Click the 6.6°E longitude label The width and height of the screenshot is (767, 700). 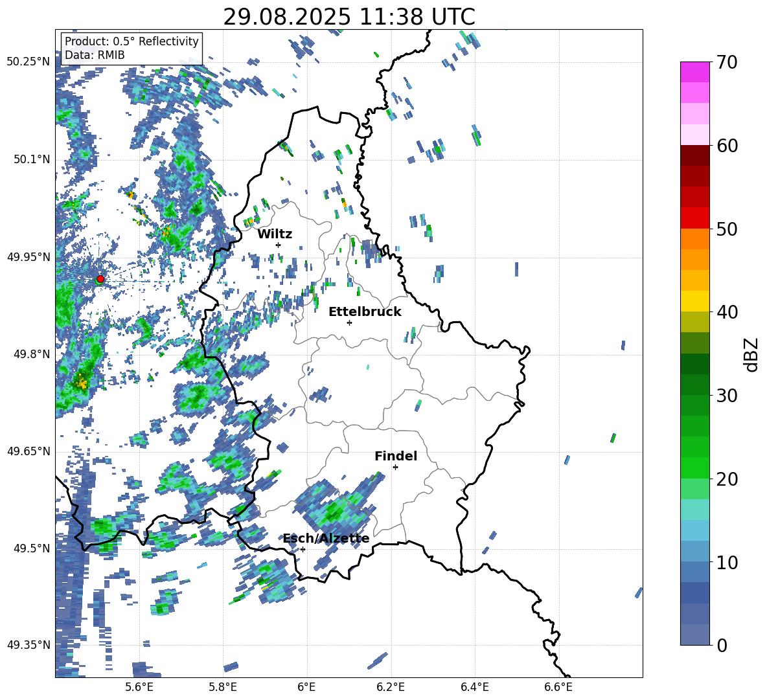pos(558,687)
